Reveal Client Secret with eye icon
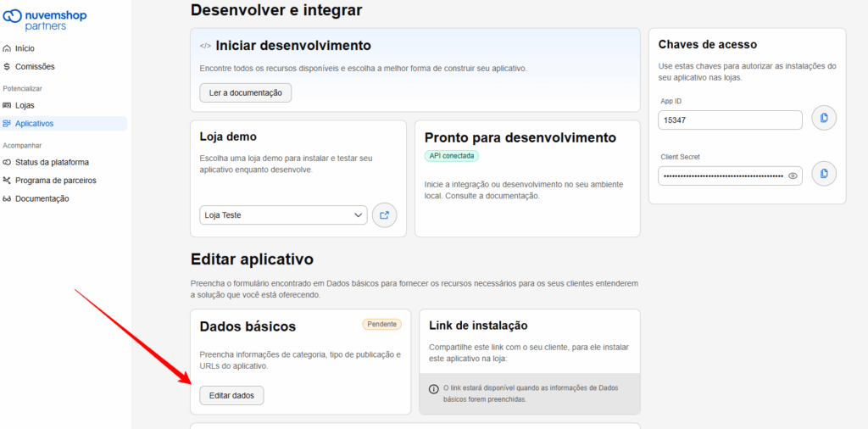 coord(793,176)
